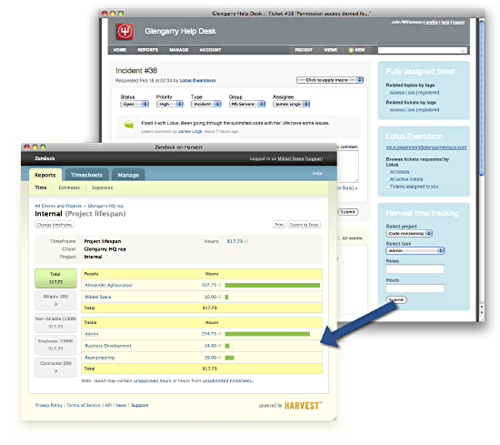This screenshot has height=445, width=500.
Task: Open the James Lingk latest comment link
Action: click(x=190, y=131)
